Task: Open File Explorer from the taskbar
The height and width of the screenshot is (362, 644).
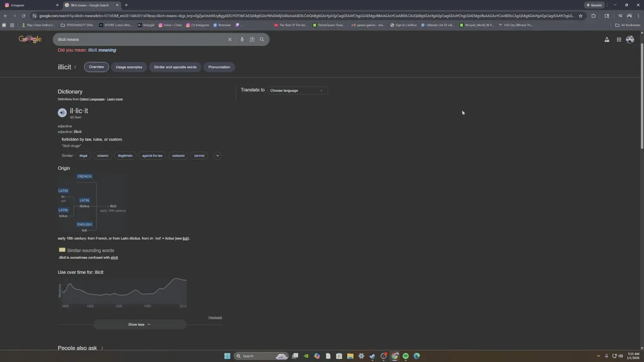Action: coord(350,356)
